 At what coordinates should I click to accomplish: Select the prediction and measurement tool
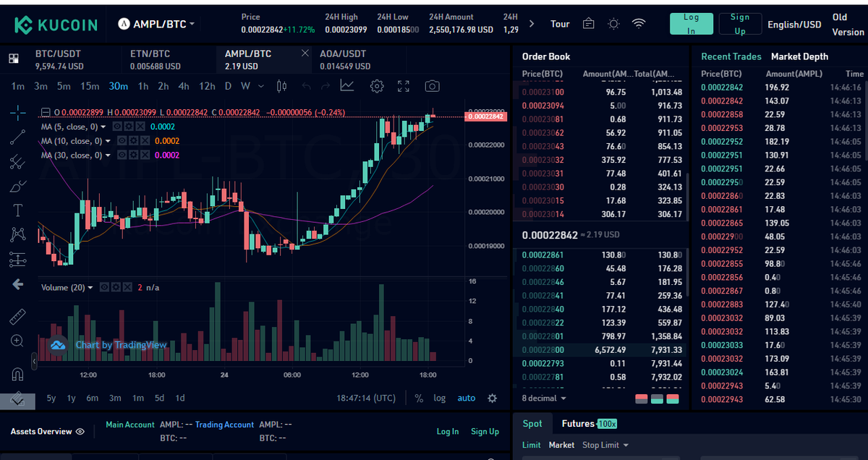pyautogui.click(x=18, y=259)
